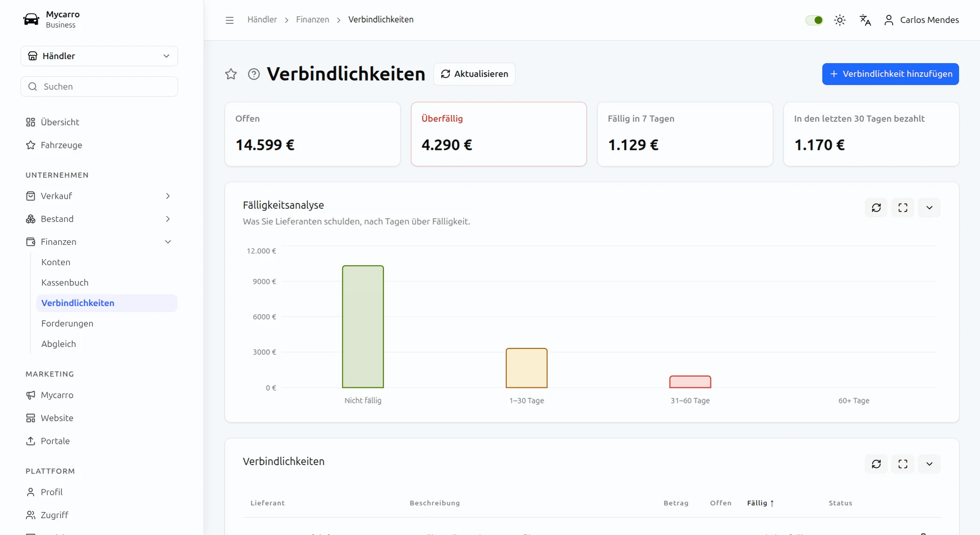Screen dimensions: 980x535
Task: Expand Verbindlichkeiten table to fullscreen
Action: [x=903, y=464]
